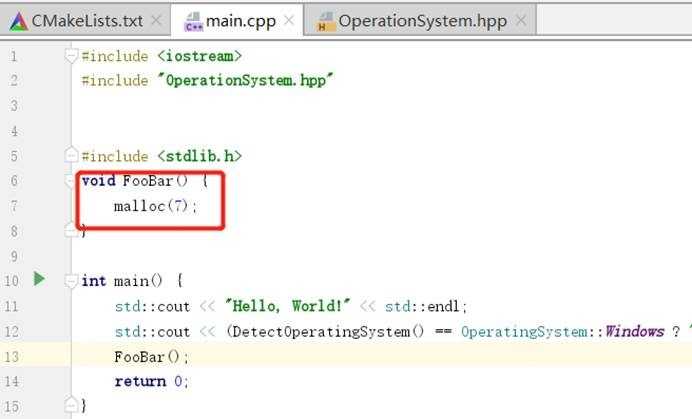692x419 pixels.
Task: Switch to the main.cpp tab
Action: pyautogui.click(x=237, y=21)
